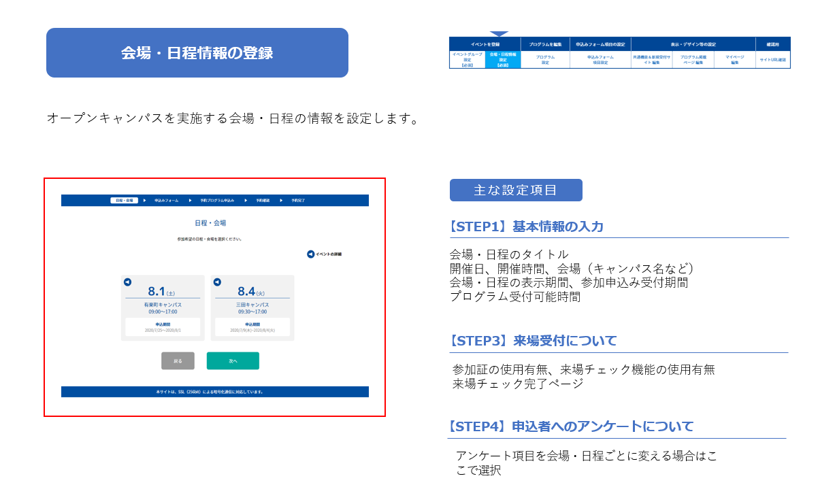Click the 三田キャンパス venue name
The width and height of the screenshot is (835, 504).
point(252,305)
